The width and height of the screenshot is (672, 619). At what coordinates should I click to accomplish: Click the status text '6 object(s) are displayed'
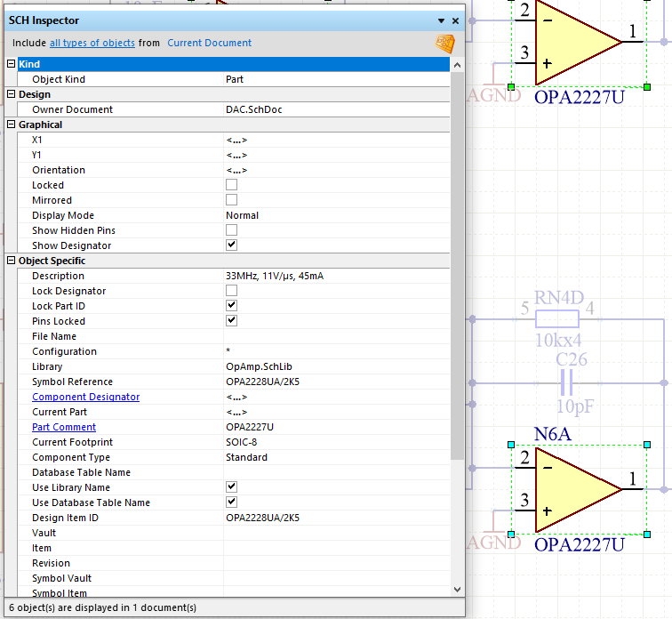(102, 607)
